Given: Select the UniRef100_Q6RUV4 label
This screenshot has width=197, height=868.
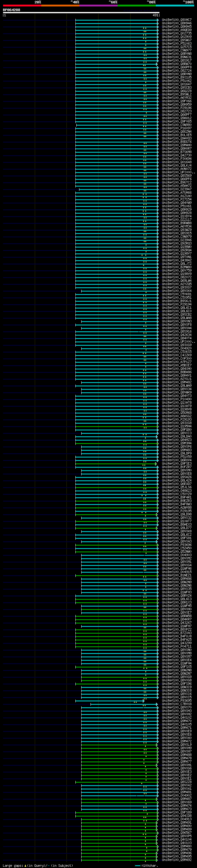Looking at the screenshot, I should (176, 460).
